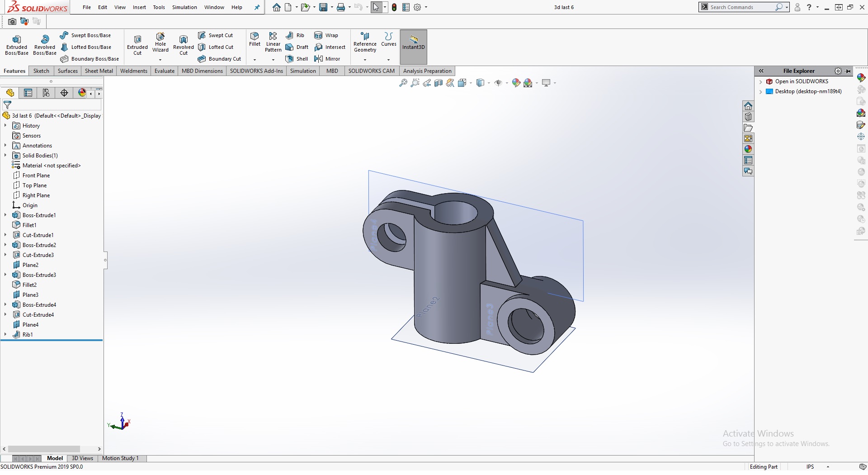Click the Shell feature icon
This screenshot has height=475, width=868.
click(297, 59)
